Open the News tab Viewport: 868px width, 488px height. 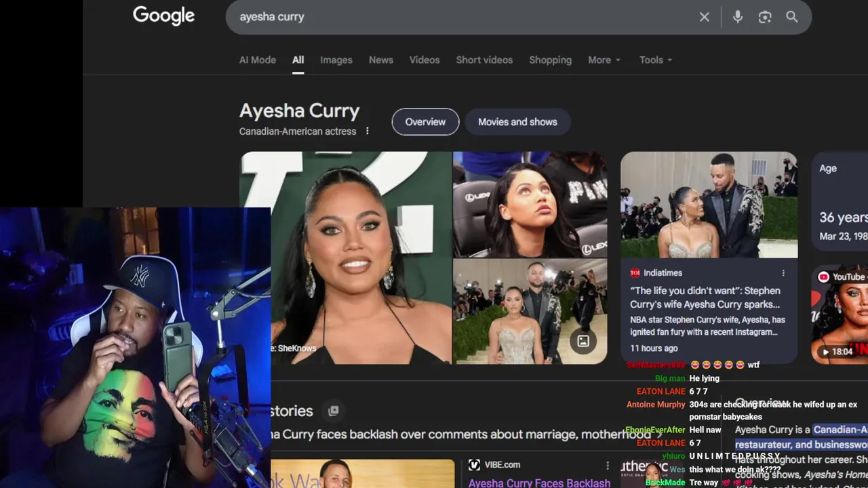pos(381,60)
